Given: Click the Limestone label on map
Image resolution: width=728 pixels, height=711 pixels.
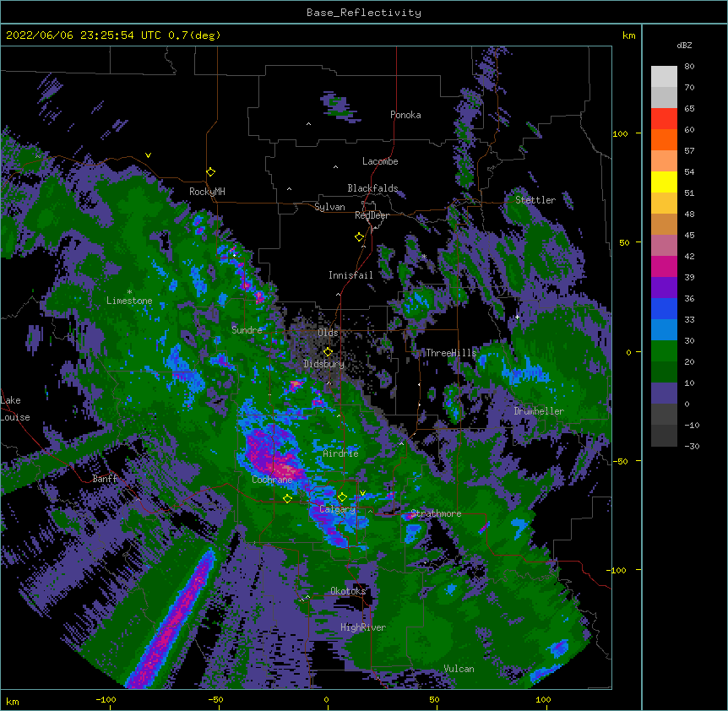Looking at the screenshot, I should click(x=129, y=301).
